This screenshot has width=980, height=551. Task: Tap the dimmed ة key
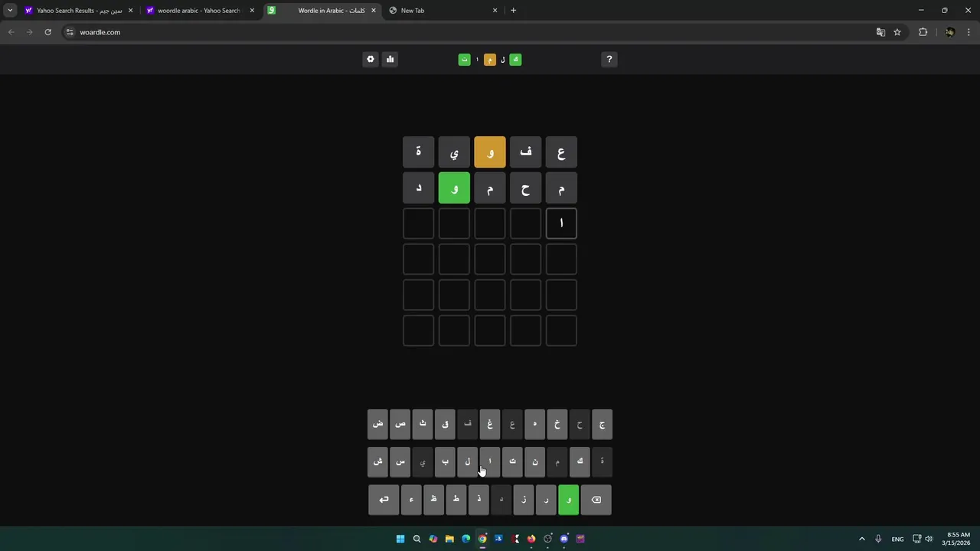(x=602, y=461)
